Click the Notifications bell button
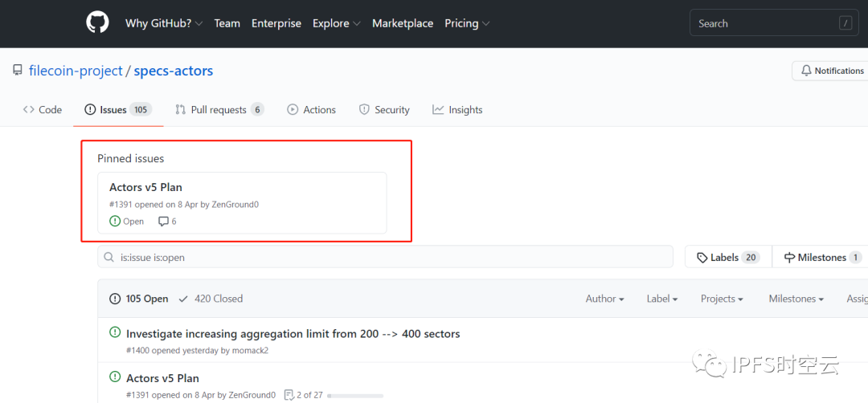Screen dimensions: 868x403 click(x=832, y=71)
